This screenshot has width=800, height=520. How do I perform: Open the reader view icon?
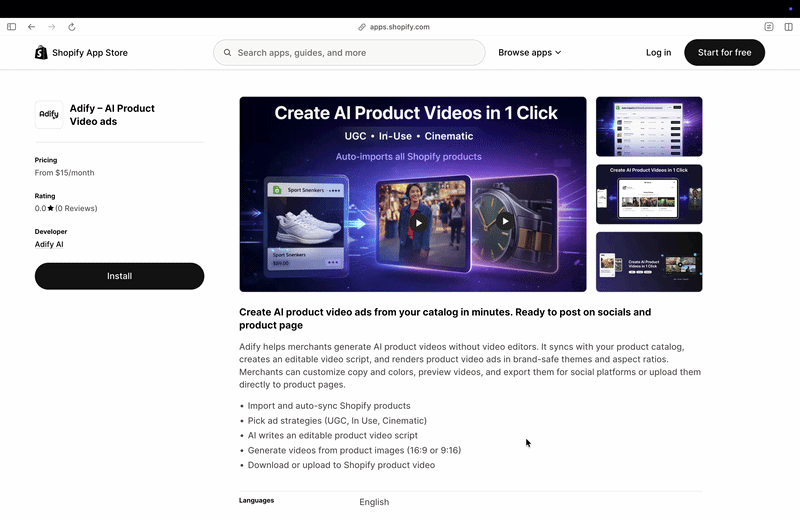pos(769,27)
